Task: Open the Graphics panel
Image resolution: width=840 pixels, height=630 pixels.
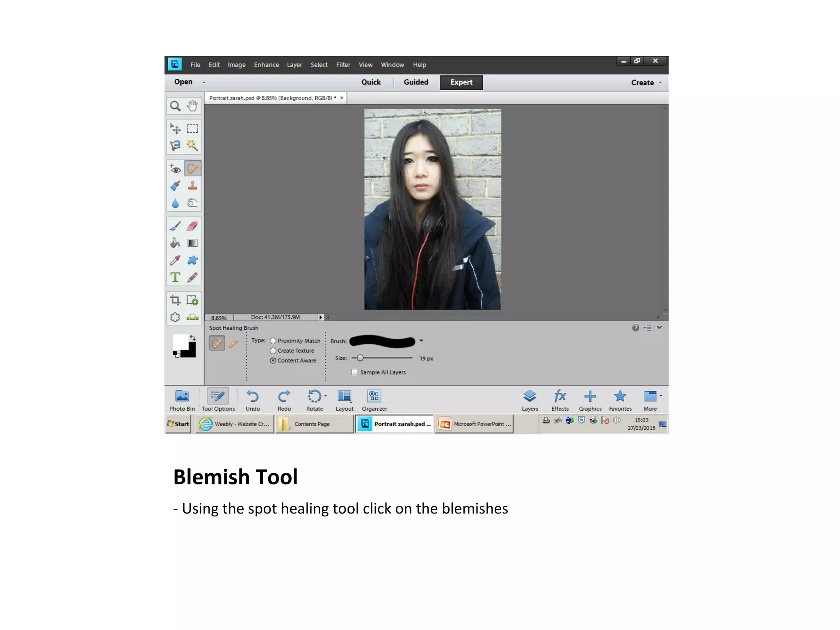Action: pyautogui.click(x=590, y=400)
